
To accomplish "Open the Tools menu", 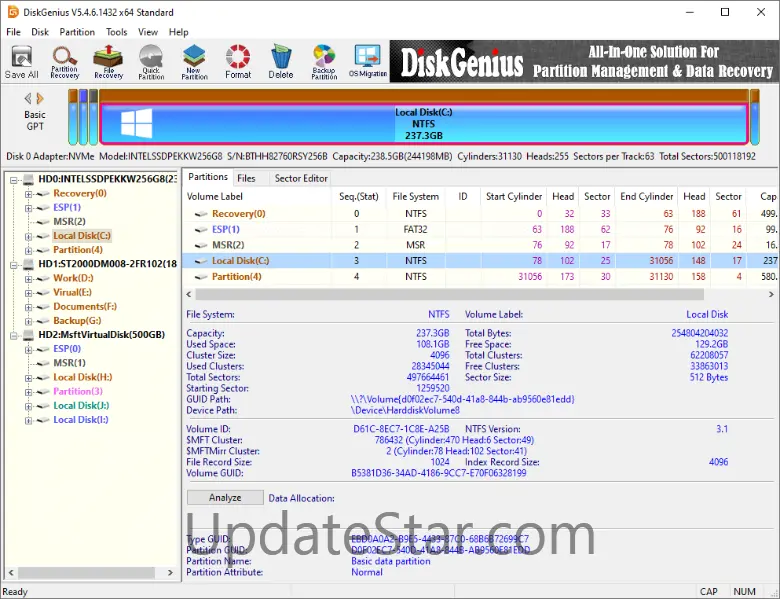I will (116, 32).
